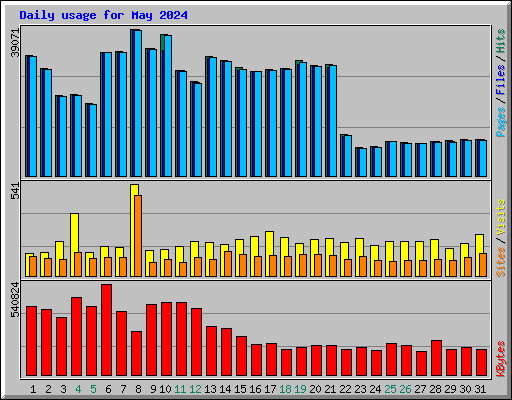The height and width of the screenshot is (400, 512).
Task: Click the tallest red KBytes bar for day 6
Action: pos(106,330)
